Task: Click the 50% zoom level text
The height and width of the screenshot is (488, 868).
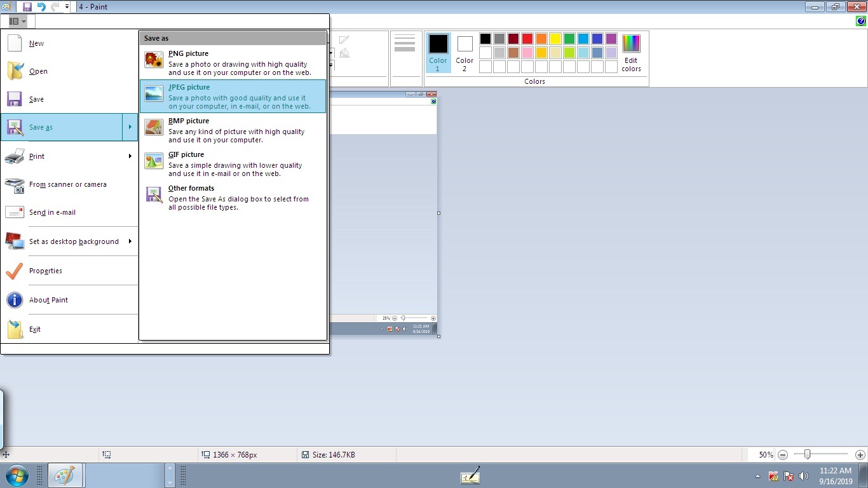Action: (766, 455)
